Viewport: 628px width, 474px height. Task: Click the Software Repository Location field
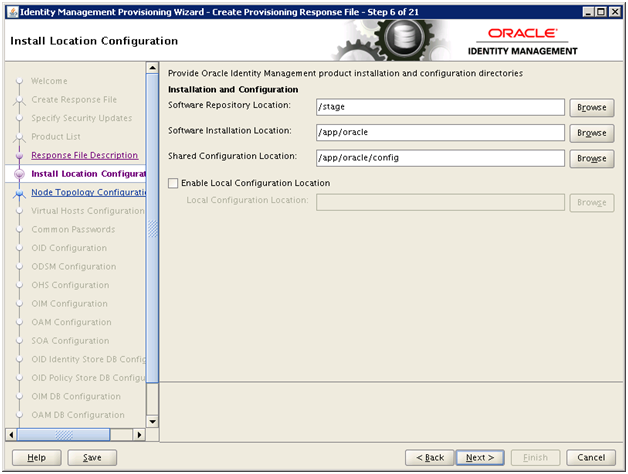coord(440,107)
